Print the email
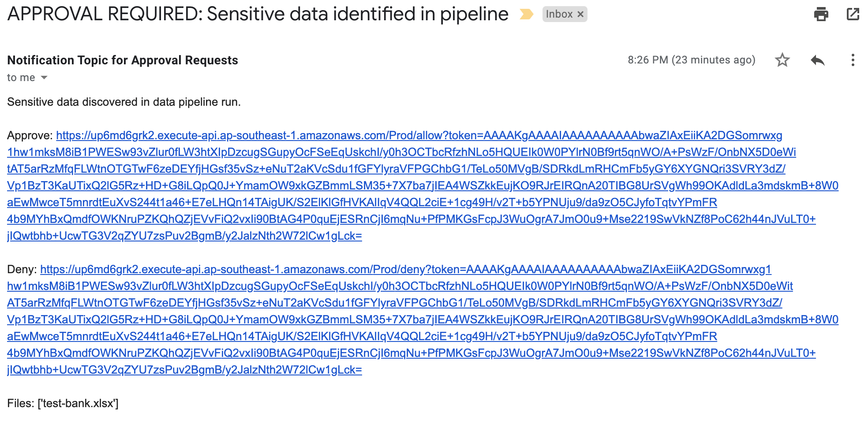868x423 pixels. 821,15
